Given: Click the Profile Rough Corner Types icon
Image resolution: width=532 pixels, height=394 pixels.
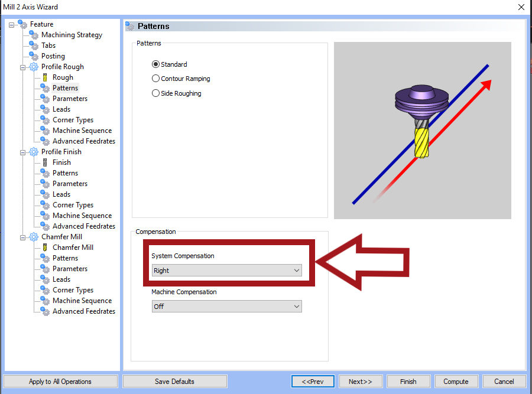Looking at the screenshot, I should pos(45,120).
